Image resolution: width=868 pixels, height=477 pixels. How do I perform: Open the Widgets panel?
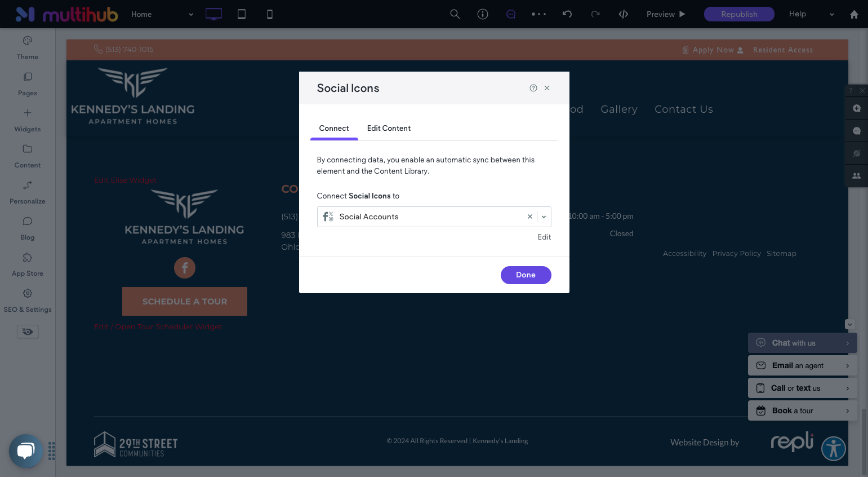point(27,120)
